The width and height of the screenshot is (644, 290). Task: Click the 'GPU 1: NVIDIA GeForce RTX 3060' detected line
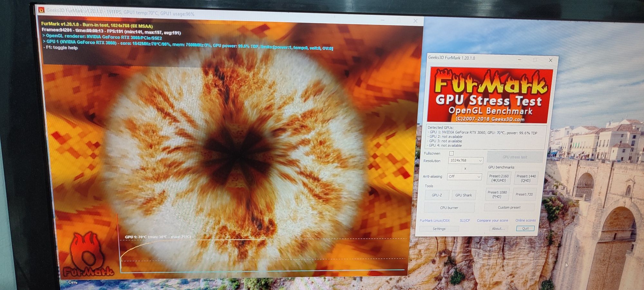click(482, 132)
